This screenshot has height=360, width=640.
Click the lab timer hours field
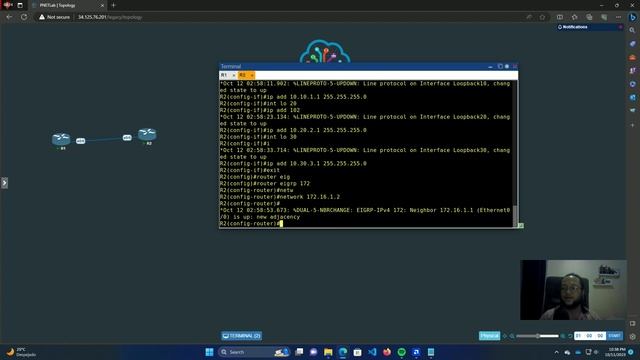click(x=578, y=336)
